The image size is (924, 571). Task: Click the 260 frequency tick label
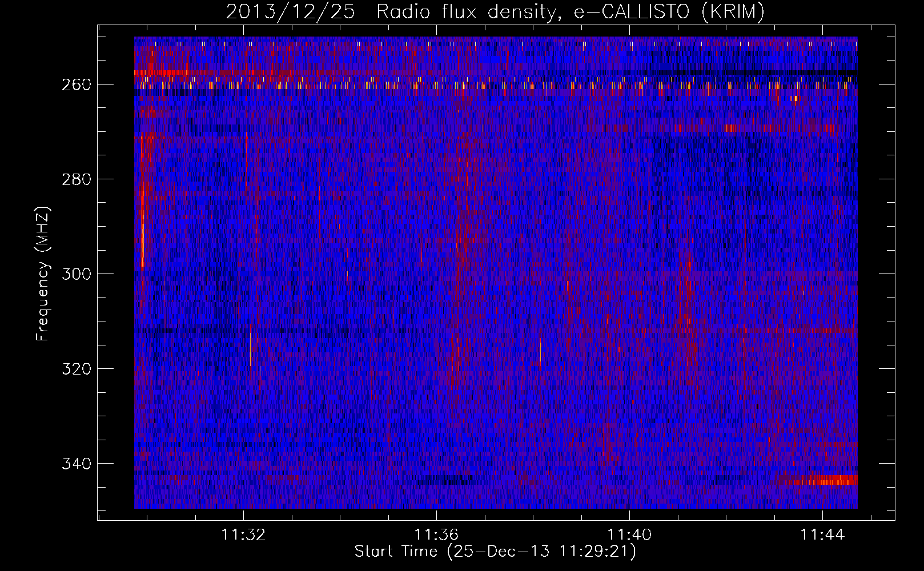click(x=76, y=85)
